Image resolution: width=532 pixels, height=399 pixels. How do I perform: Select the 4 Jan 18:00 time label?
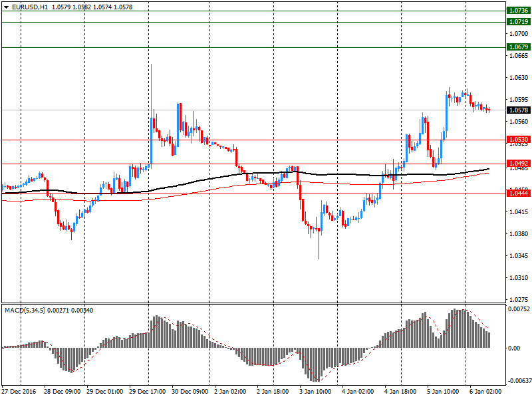click(400, 392)
